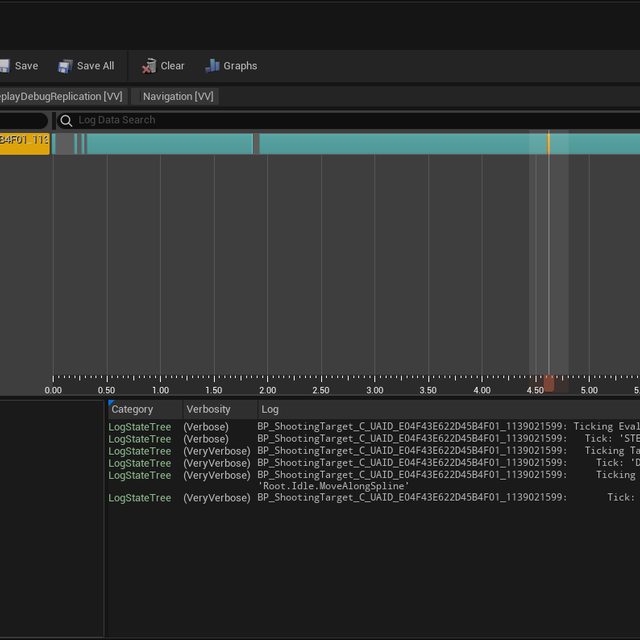Sort log by Verbosity column header

point(208,409)
